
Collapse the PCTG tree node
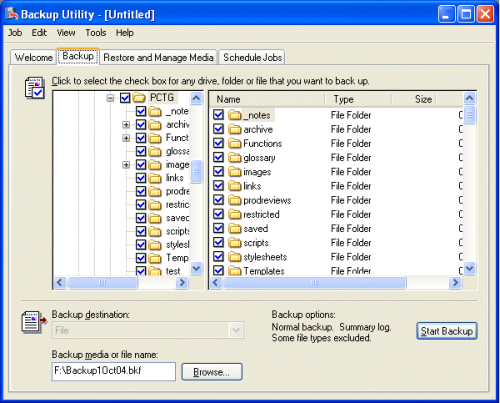point(110,98)
